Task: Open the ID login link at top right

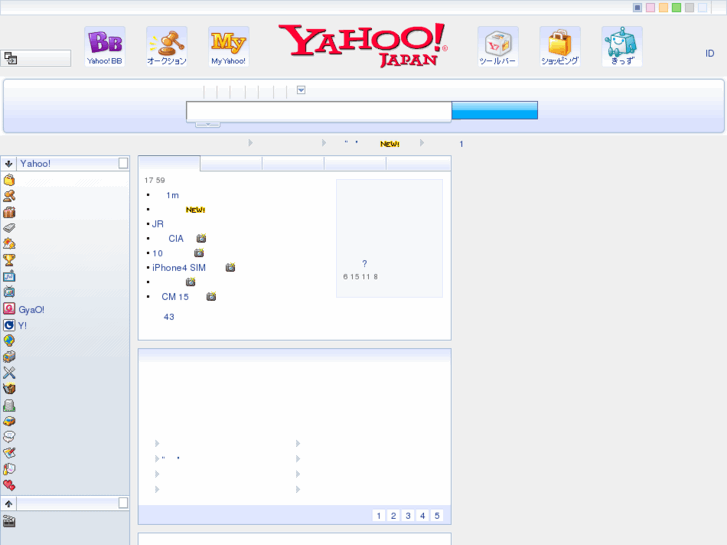Action: coord(709,53)
